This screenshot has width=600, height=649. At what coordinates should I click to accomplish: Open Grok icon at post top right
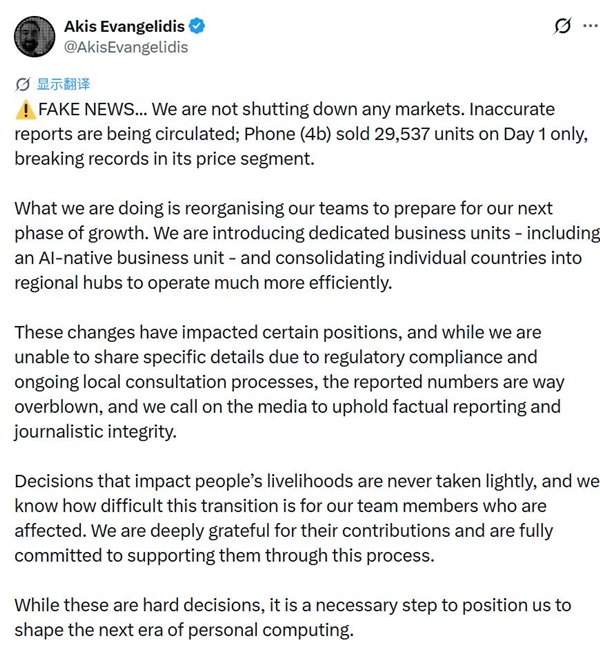562,26
